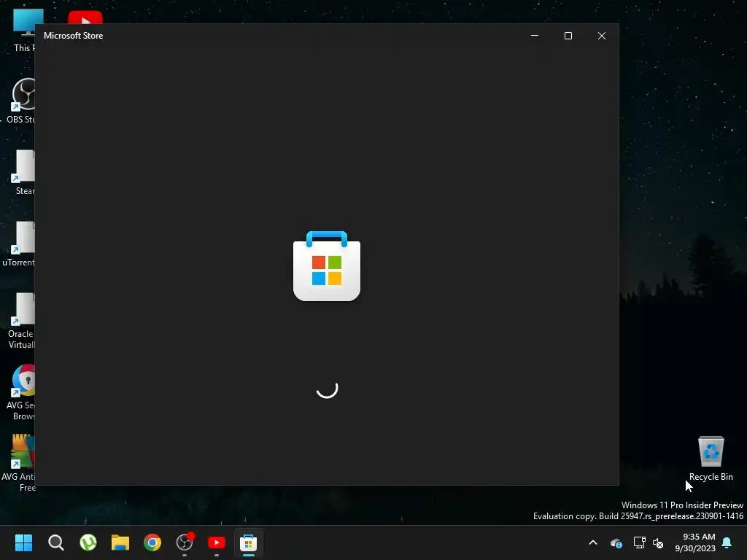747x560 pixels.
Task: Select Oracle VirtualBox desktop shortcut
Action: (21, 321)
